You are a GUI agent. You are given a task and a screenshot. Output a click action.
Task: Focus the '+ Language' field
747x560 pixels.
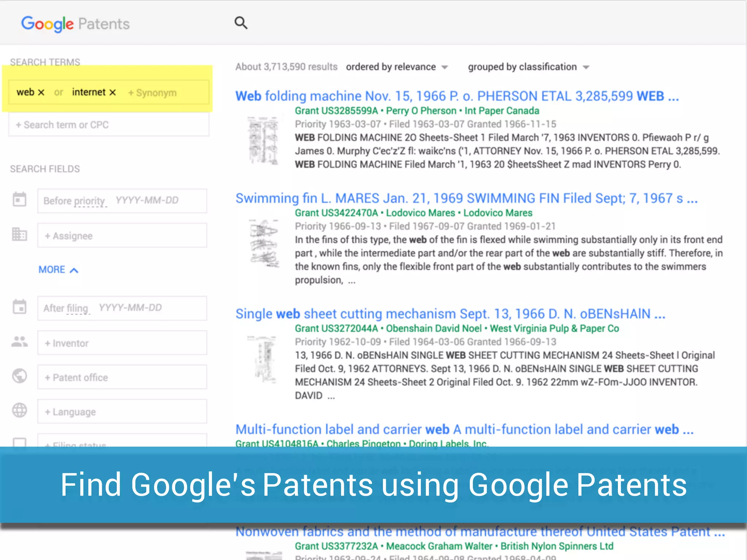(x=122, y=411)
